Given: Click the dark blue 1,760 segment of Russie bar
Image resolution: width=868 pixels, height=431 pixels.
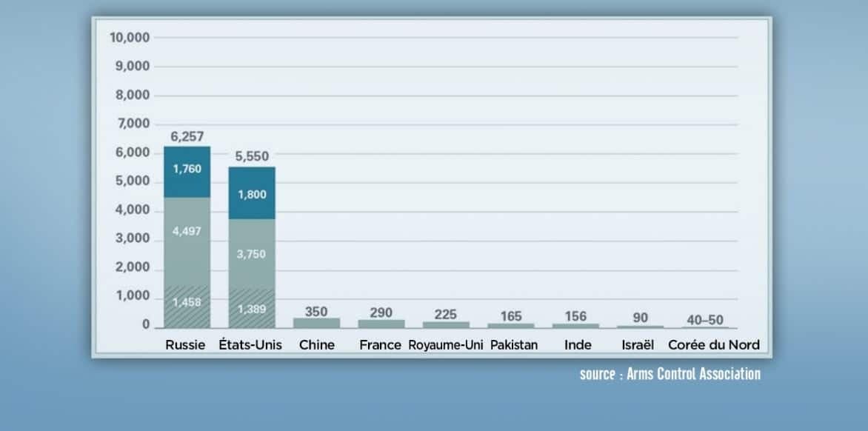Looking at the screenshot, I should click(x=187, y=170).
